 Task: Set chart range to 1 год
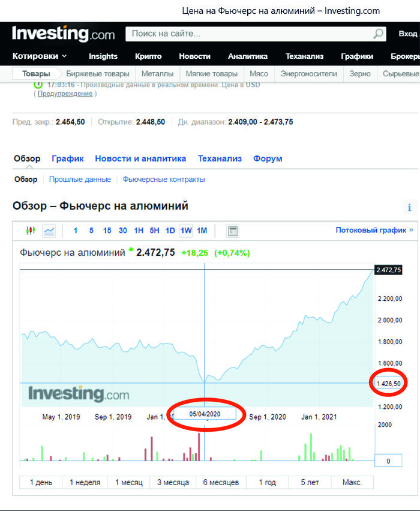tap(267, 482)
